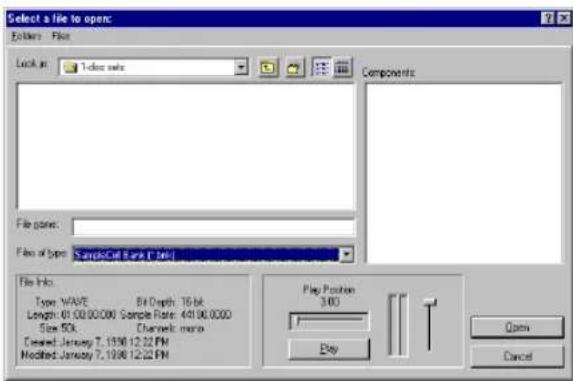Click the Play Position slider
The height and width of the screenshot is (381, 573).
pyautogui.click(x=329, y=321)
